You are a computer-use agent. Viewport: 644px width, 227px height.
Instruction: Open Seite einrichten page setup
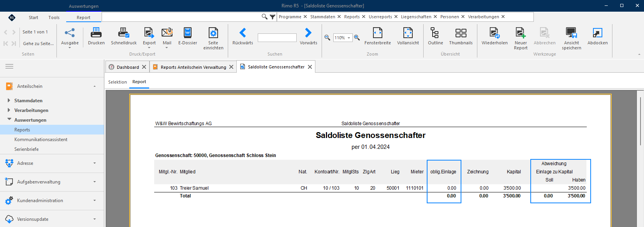(213, 38)
